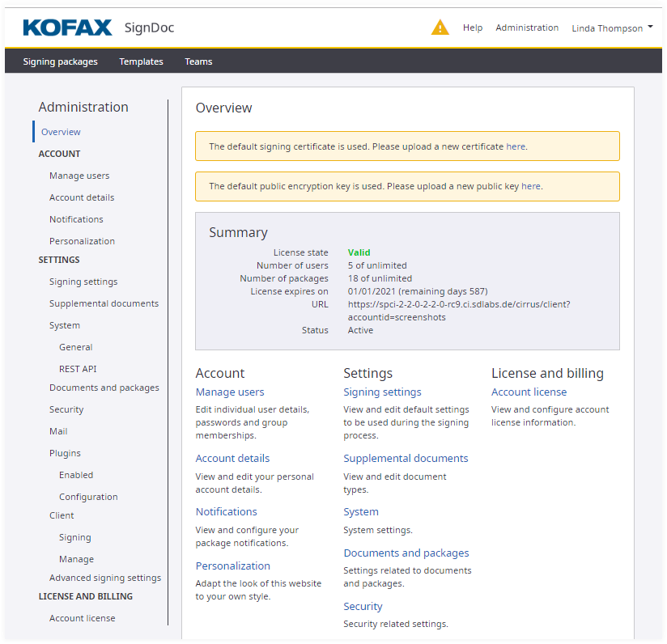The width and height of the screenshot is (667, 644).
Task: Click 'here' link to upload public key
Action: coord(531,186)
